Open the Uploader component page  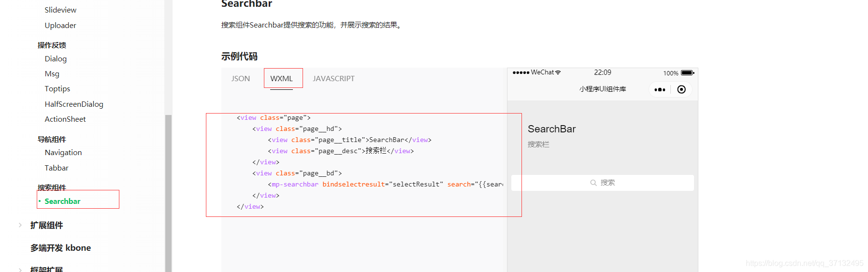(x=60, y=26)
